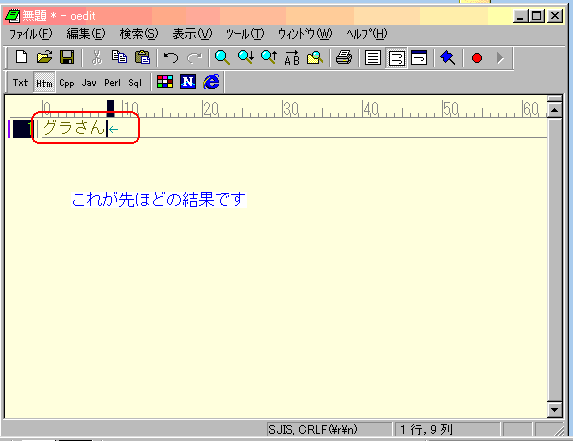Open the ツール(T) menu

pyautogui.click(x=244, y=34)
